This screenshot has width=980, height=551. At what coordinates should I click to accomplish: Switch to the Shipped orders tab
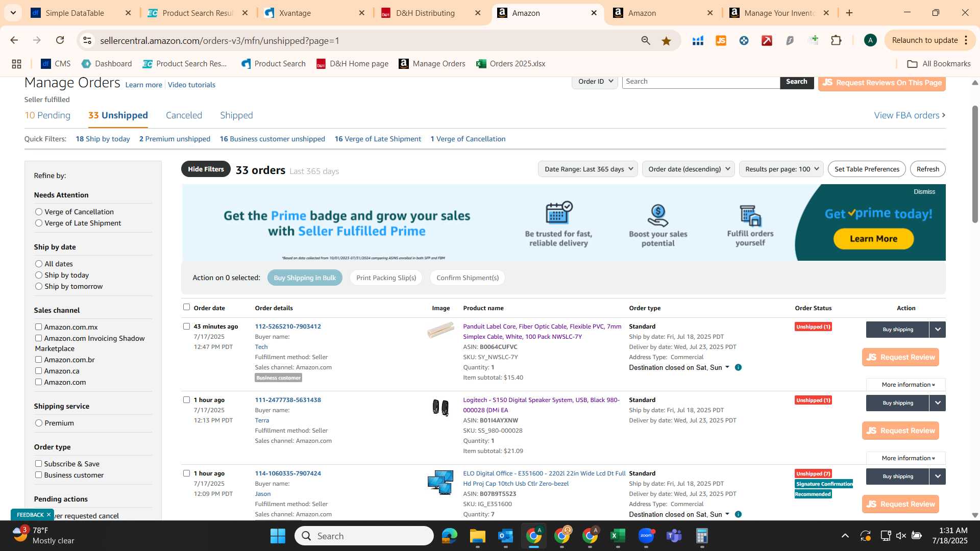pyautogui.click(x=236, y=115)
